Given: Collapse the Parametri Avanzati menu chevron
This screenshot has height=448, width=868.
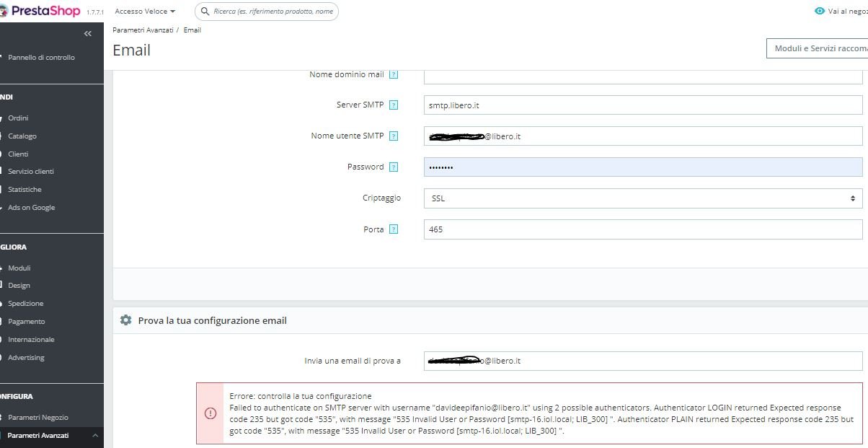Looking at the screenshot, I should point(95,435).
